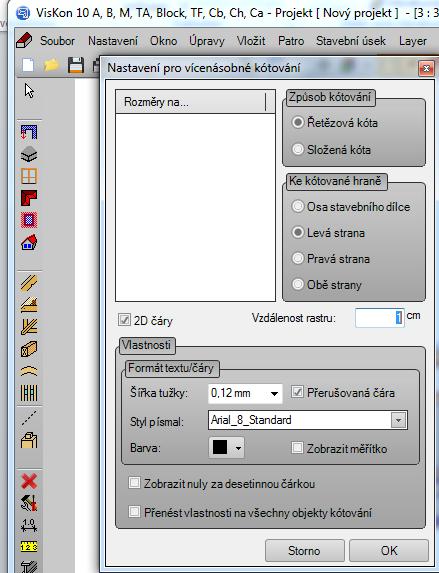Select the Řetězová kóta radio button
Viewport: 439px width, 573px height.
(x=298, y=122)
